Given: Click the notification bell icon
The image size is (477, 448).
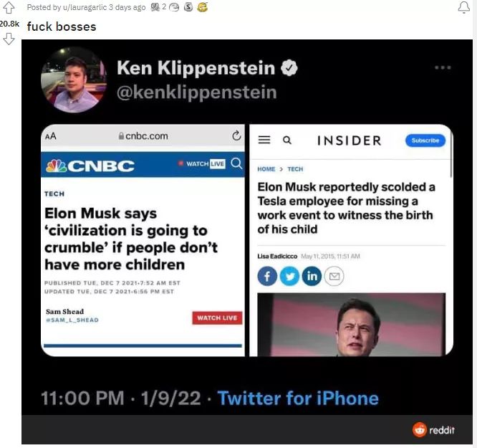Looking at the screenshot, I should 464,8.
